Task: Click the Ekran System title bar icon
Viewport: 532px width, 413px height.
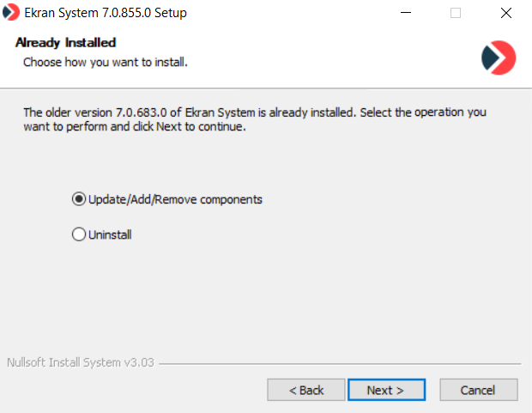Action: click(12, 13)
